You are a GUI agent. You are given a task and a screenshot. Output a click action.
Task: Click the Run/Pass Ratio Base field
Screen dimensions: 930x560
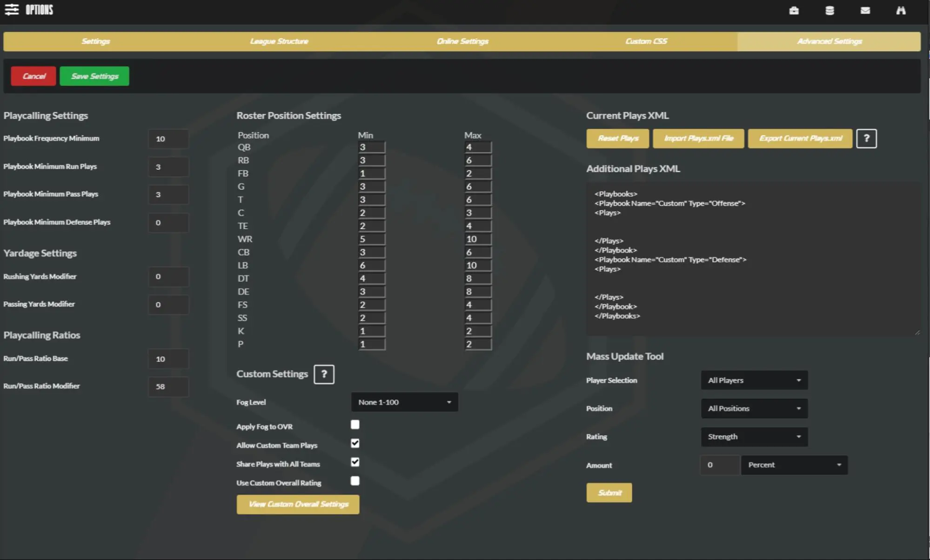click(168, 359)
